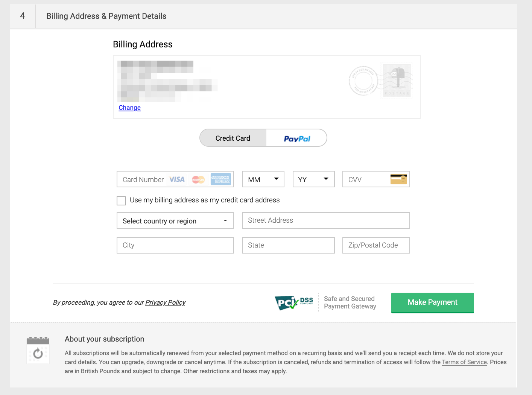Open the Terms of Service link

click(x=464, y=362)
